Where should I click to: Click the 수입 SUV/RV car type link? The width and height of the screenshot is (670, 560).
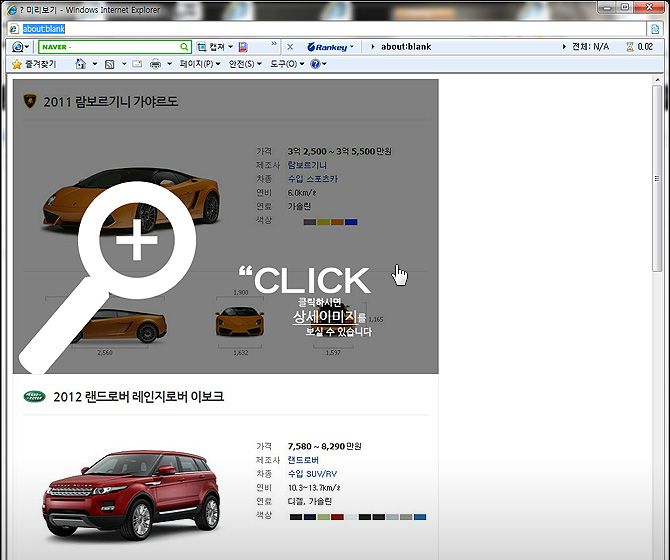pos(312,474)
